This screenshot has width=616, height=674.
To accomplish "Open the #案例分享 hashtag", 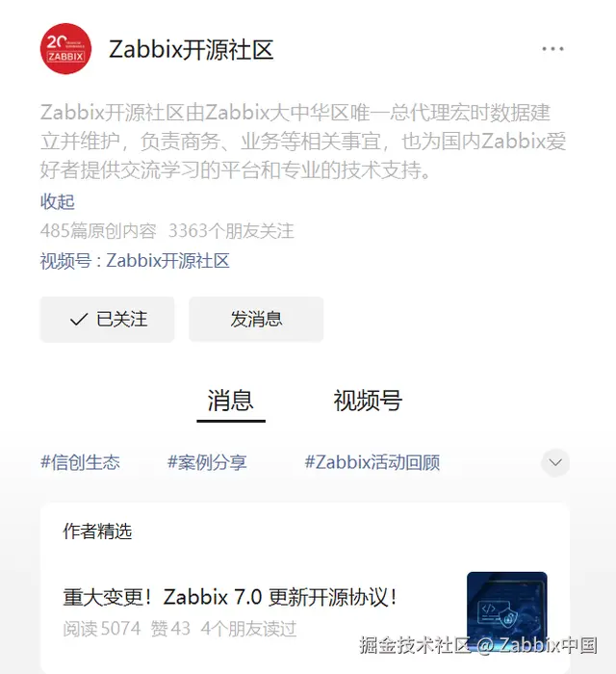I will [x=207, y=462].
